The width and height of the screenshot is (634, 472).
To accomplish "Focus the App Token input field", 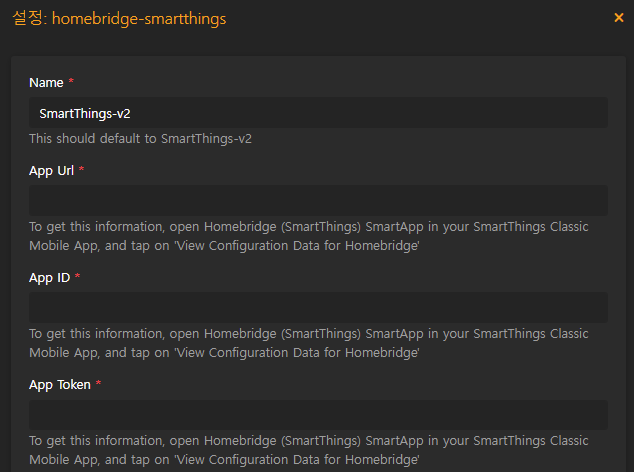I will click(x=318, y=415).
